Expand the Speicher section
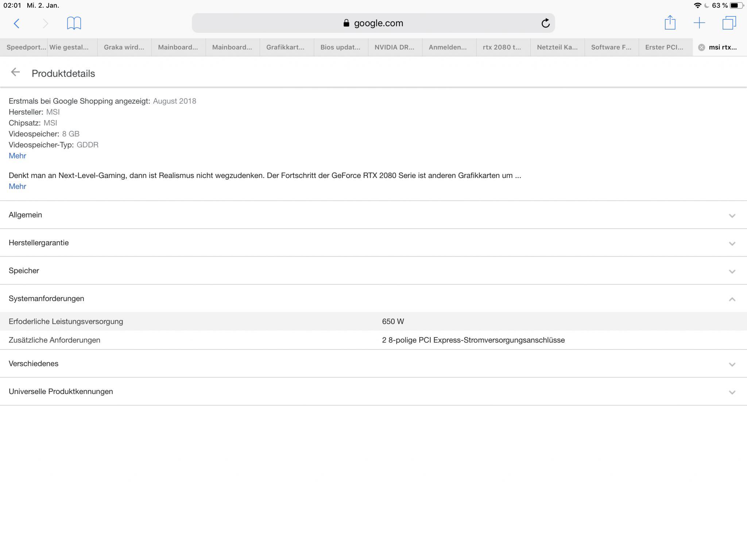Screen dimensions: 747x560 pyautogui.click(x=373, y=271)
